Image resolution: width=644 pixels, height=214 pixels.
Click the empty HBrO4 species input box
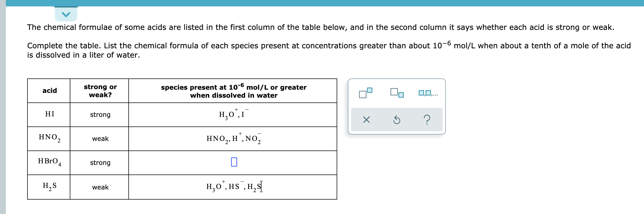234,162
